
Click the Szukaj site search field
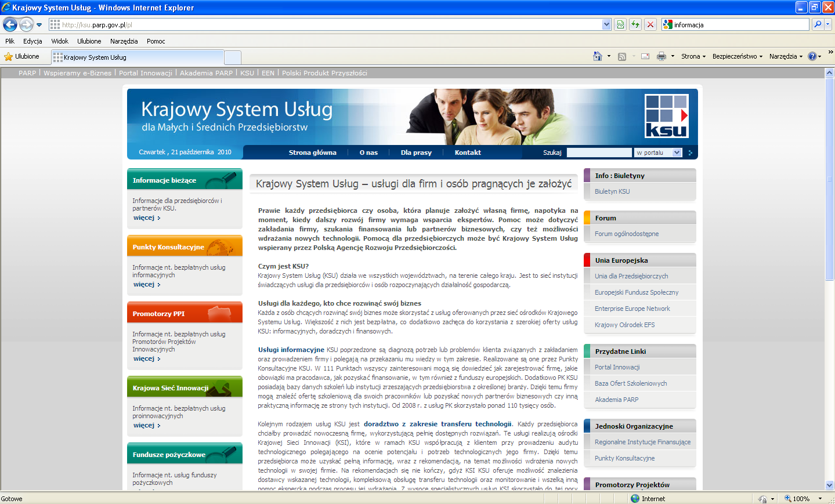point(599,153)
